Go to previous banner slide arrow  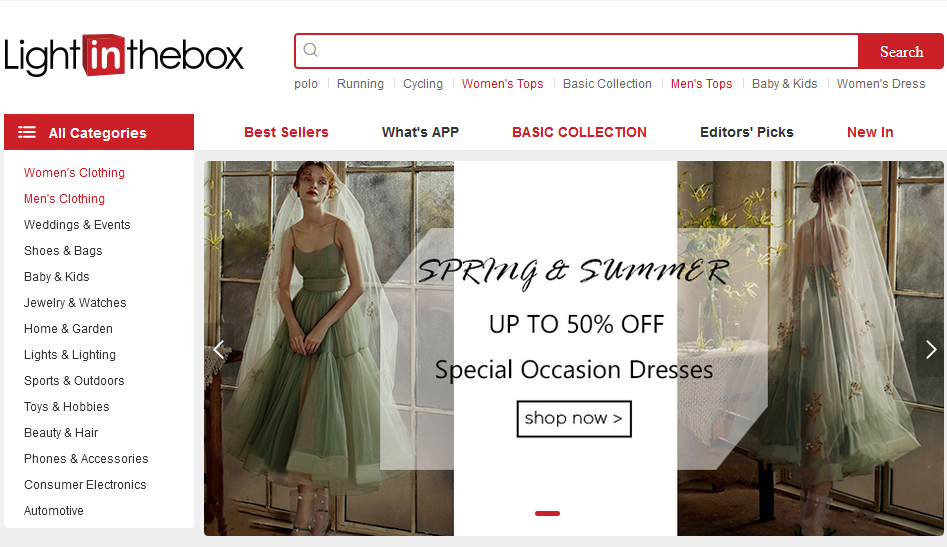219,349
